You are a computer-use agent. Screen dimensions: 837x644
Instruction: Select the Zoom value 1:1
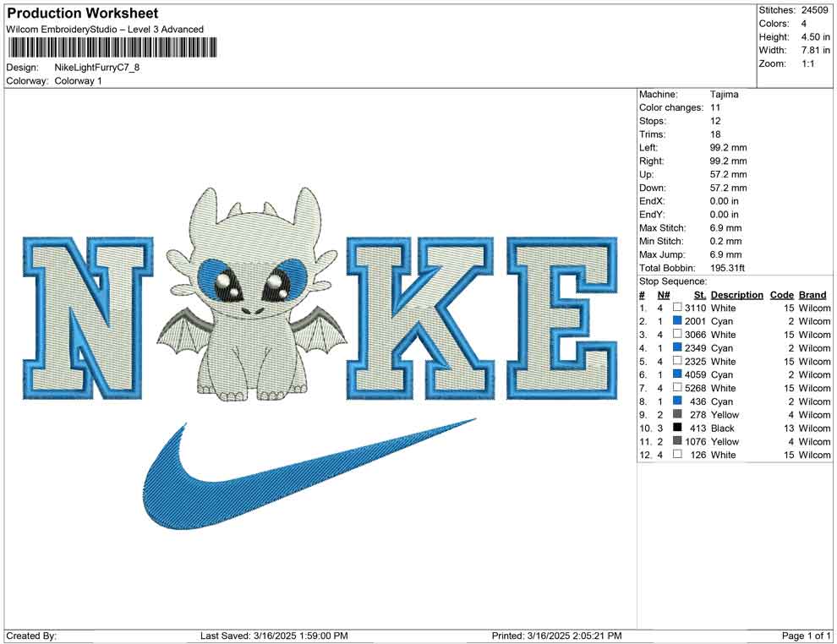click(x=807, y=63)
